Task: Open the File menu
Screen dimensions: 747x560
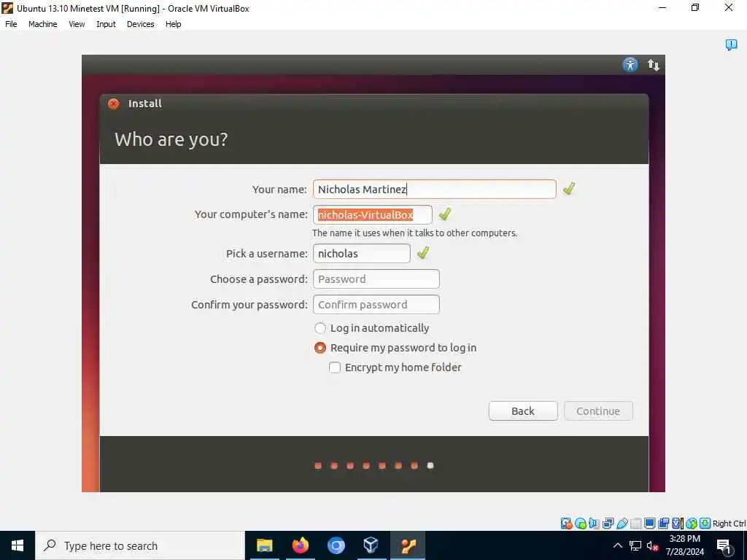Action: click(x=11, y=24)
